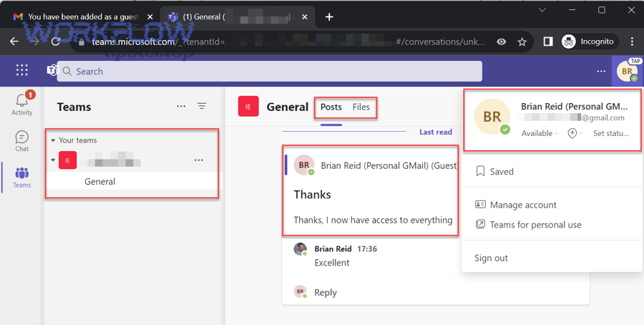Click Manage account in profile menu
Screen dimensions: 644x325
tap(522, 205)
